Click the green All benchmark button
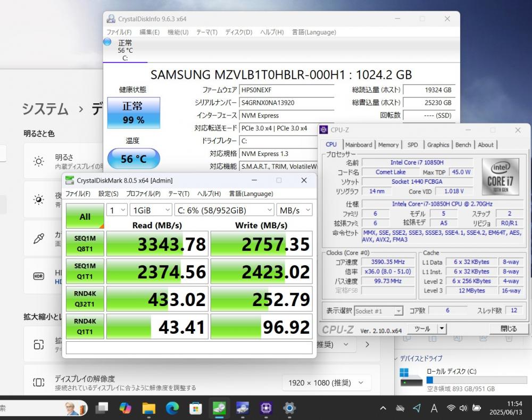Image resolution: width=532 pixels, height=420 pixels. click(x=85, y=216)
